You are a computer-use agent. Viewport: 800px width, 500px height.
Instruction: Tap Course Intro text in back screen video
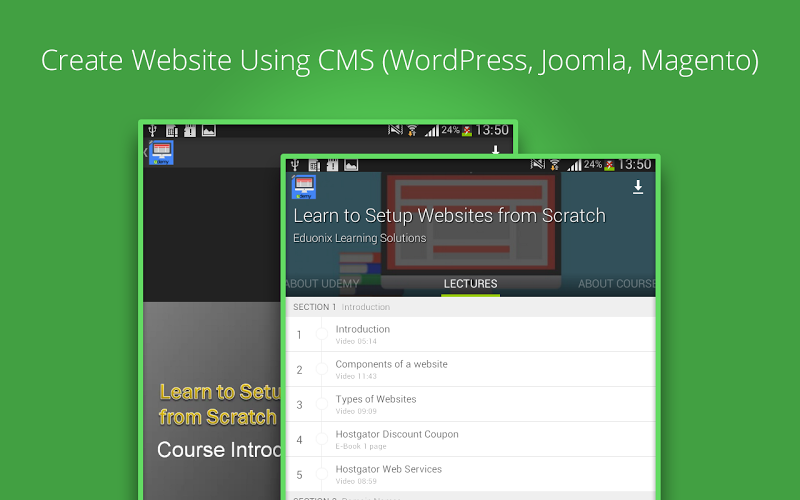coord(219,449)
